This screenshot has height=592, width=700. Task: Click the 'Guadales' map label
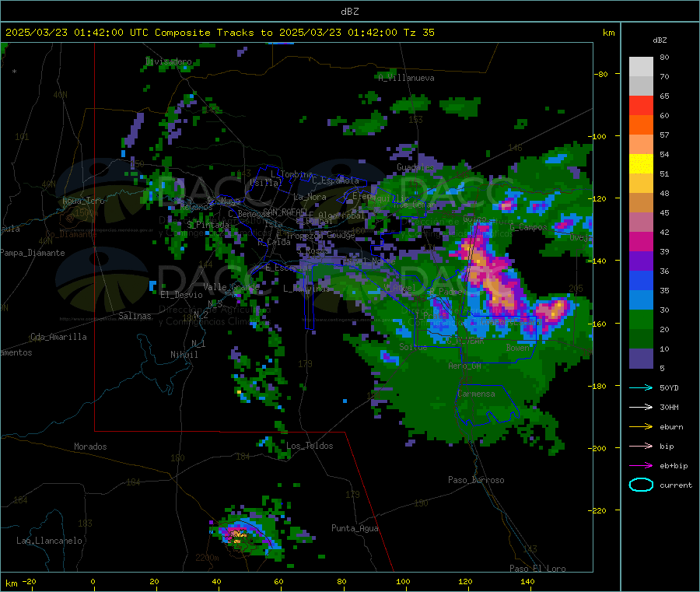click(x=415, y=167)
